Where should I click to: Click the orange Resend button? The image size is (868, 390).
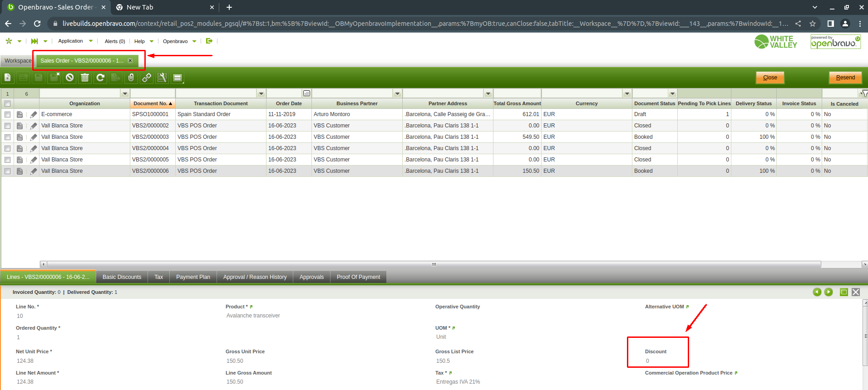tap(845, 78)
